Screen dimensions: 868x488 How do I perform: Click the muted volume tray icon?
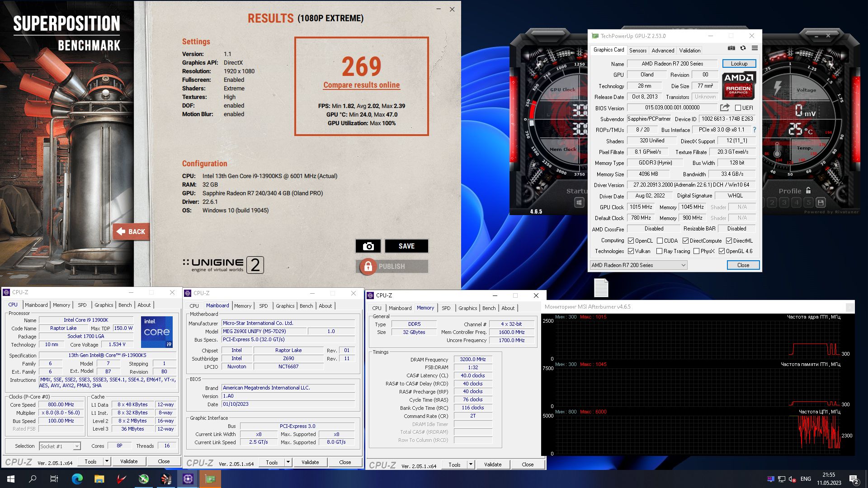click(x=792, y=479)
